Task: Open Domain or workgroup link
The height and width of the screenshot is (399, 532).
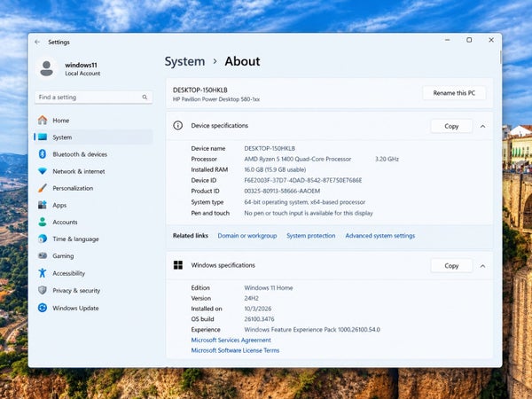Action: 247,236
